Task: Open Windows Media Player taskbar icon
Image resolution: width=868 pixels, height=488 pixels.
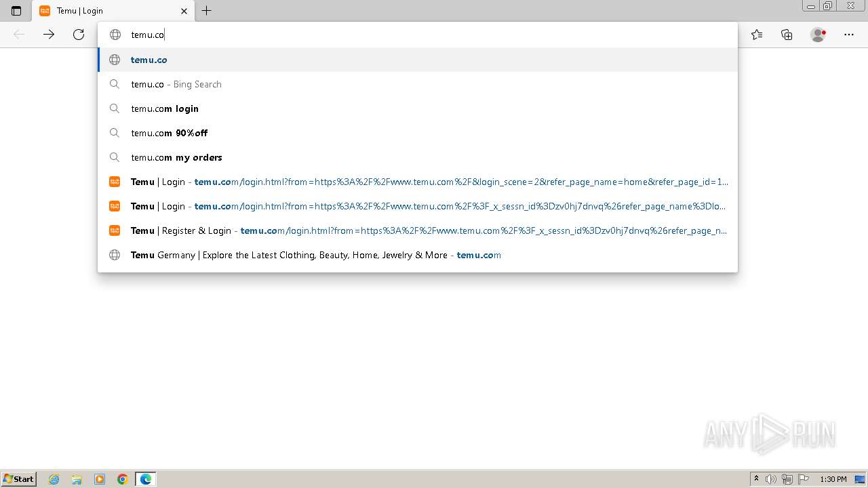Action: 100,479
